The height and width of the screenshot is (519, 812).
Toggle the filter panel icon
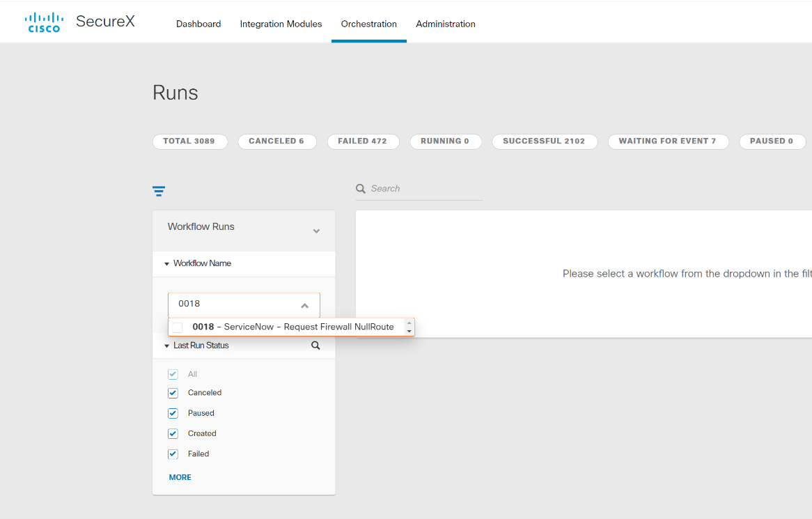tap(159, 191)
